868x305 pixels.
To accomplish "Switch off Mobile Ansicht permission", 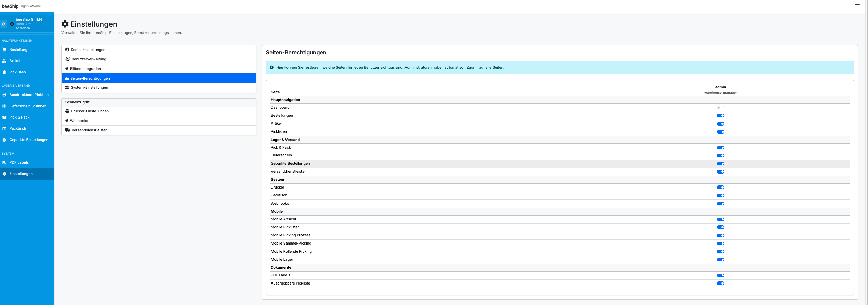I will 720,219.
